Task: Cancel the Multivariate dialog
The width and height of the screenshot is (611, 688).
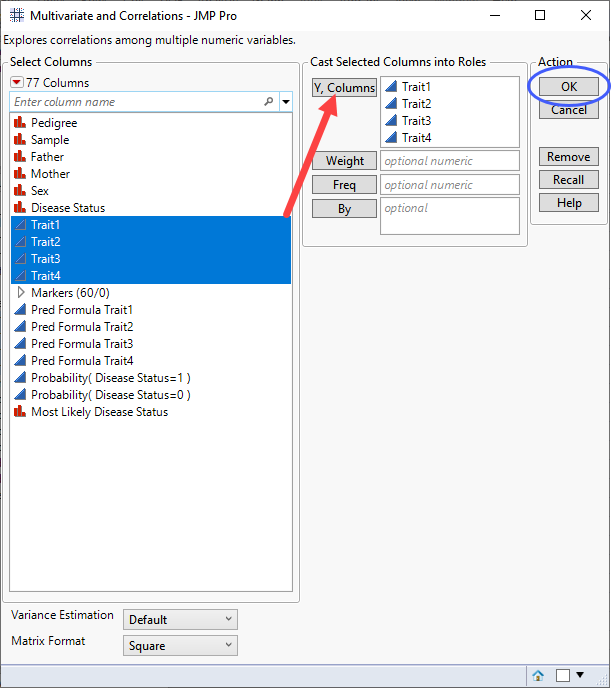Action: (569, 110)
